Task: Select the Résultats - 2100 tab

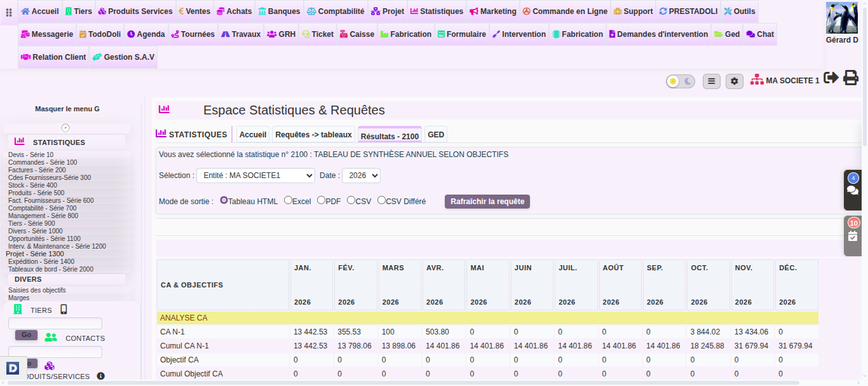Action: click(x=390, y=135)
